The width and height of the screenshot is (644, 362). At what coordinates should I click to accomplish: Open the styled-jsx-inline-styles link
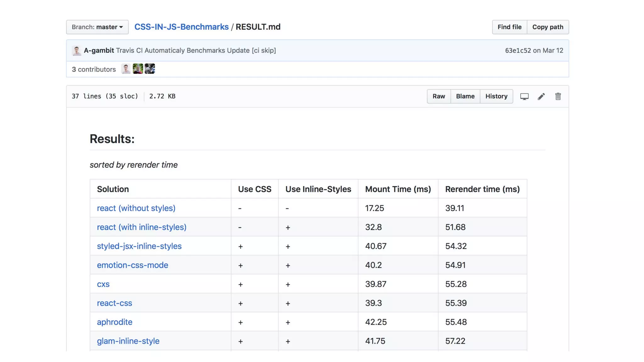click(139, 246)
